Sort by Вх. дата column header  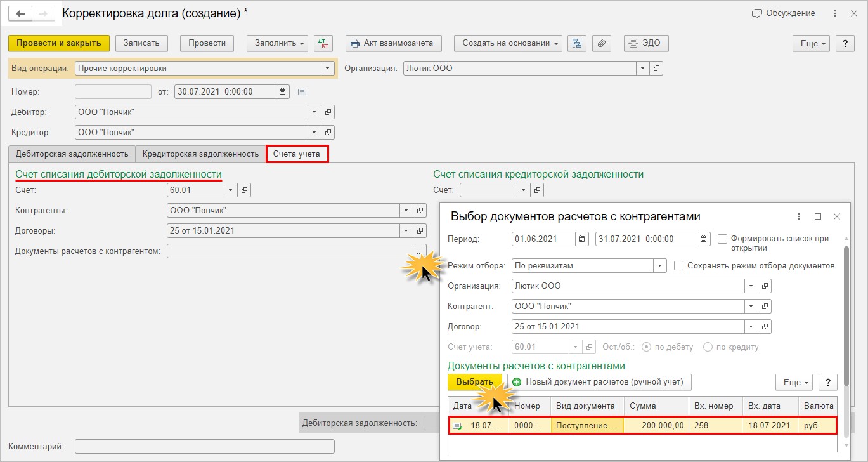(x=770, y=406)
